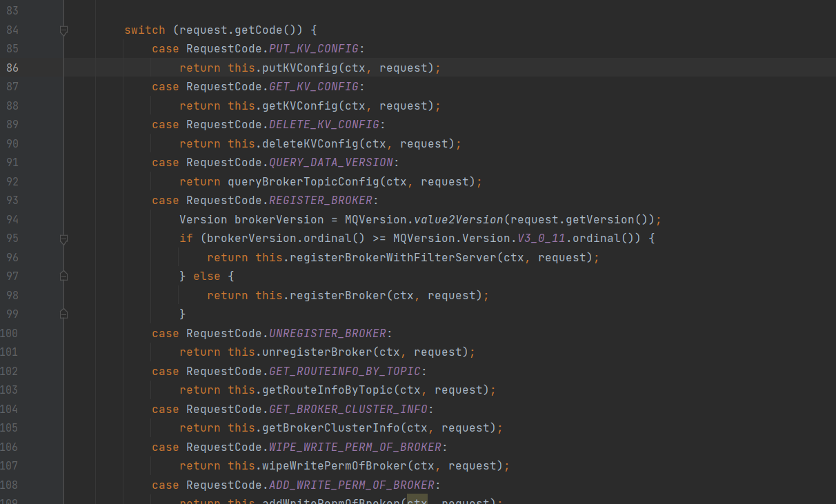Click the PUT_KV_CONFIG constant

tap(313, 49)
